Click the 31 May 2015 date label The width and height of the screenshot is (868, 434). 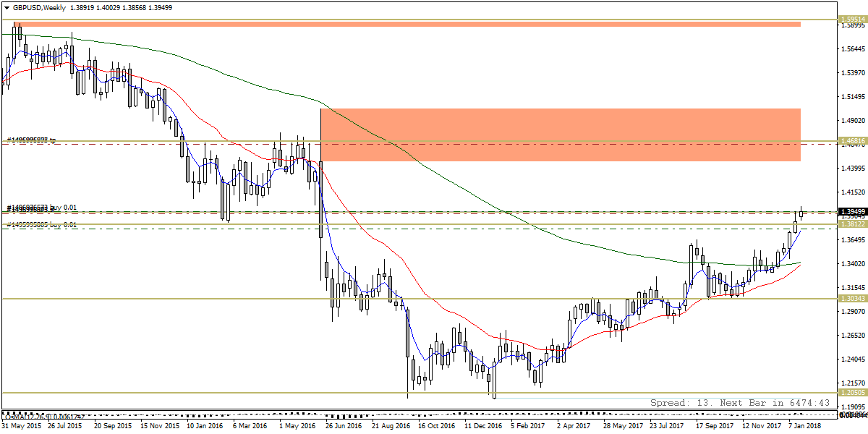(x=21, y=427)
